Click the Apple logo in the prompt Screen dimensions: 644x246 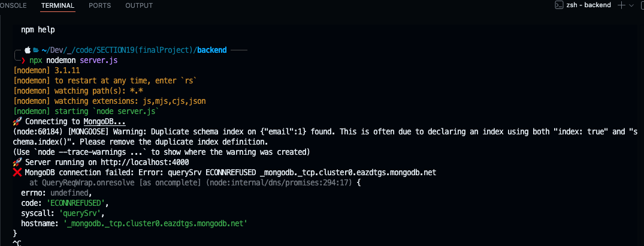[27, 50]
